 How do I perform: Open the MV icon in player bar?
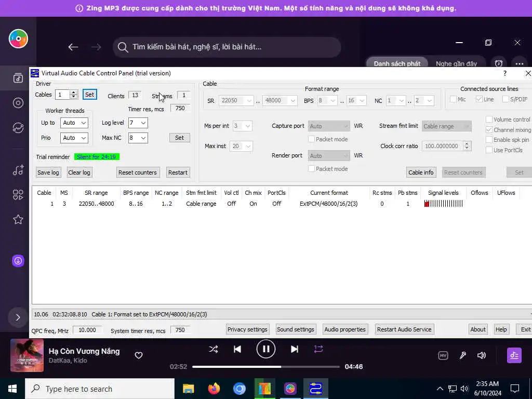tap(443, 355)
